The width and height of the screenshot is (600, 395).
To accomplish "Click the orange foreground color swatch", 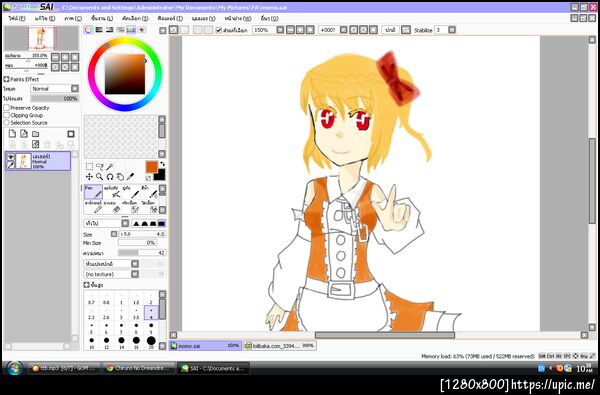I will click(x=152, y=167).
